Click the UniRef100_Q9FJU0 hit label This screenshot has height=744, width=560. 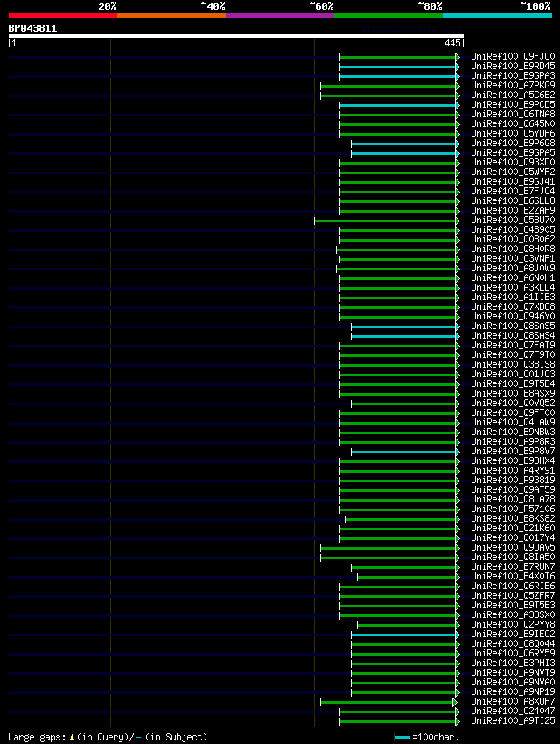513,57
